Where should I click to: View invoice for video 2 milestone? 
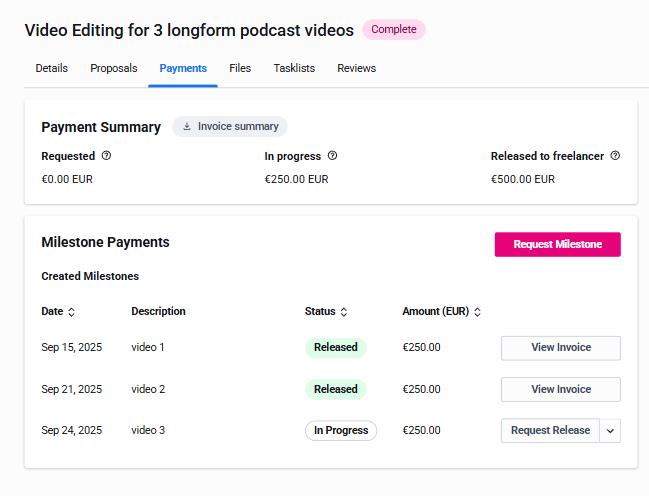click(x=560, y=389)
